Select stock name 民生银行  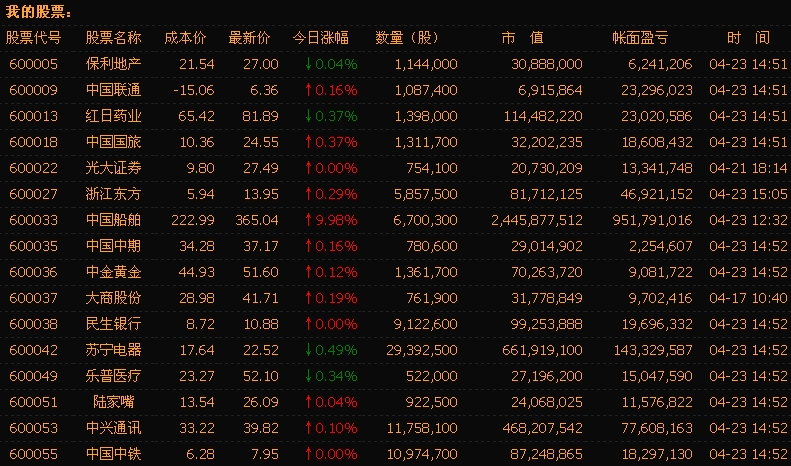114,324
